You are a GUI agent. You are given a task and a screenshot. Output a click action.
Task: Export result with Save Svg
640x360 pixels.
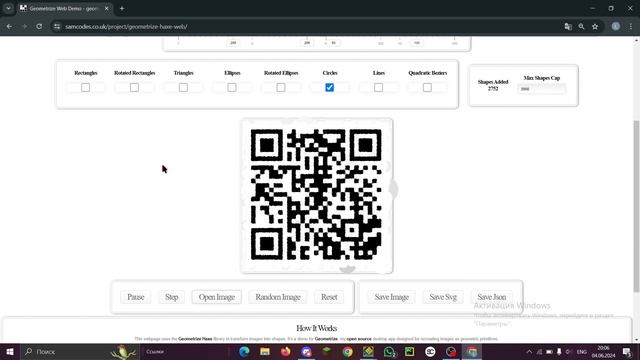click(x=443, y=297)
